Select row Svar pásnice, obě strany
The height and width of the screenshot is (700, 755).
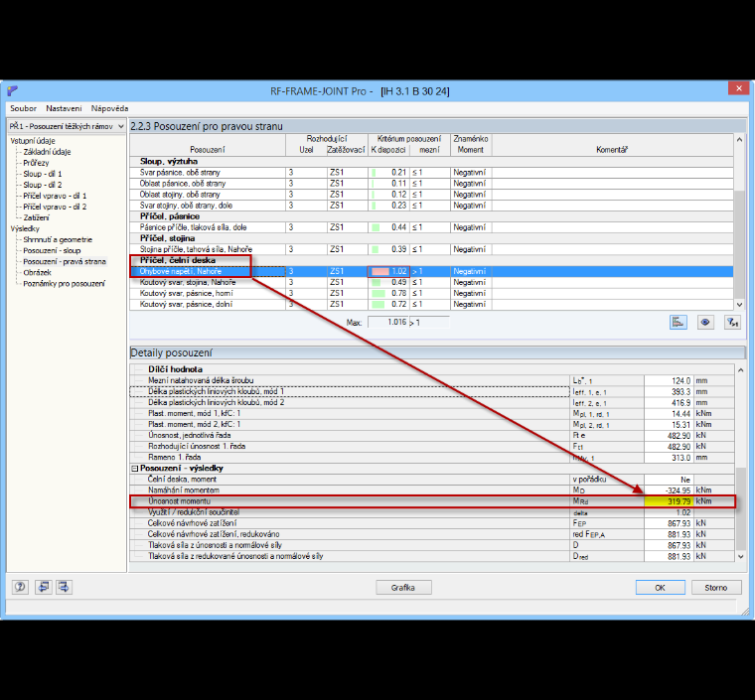431,172
